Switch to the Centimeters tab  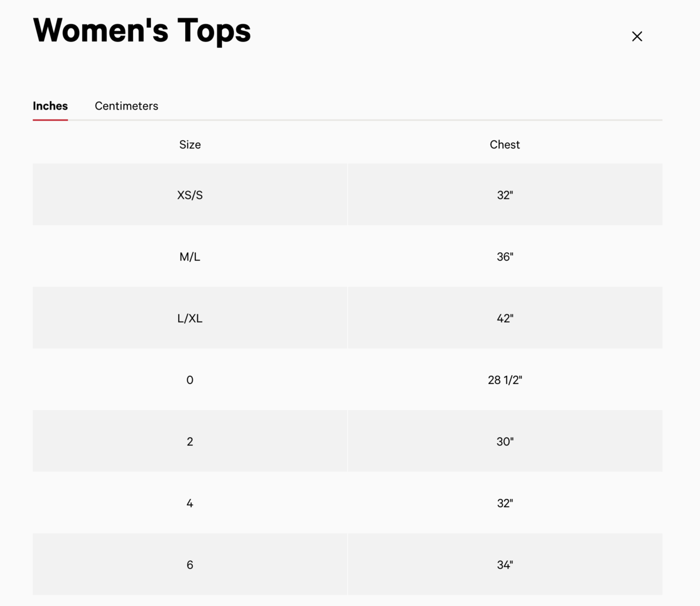(126, 106)
